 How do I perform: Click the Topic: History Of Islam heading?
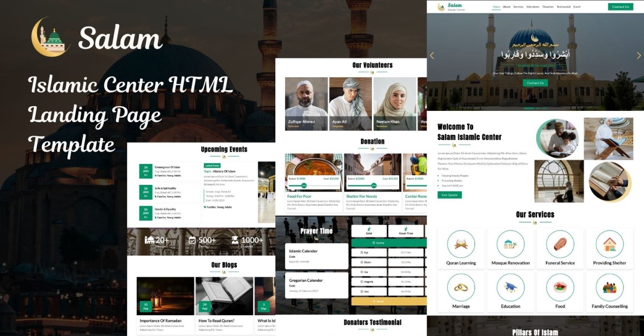(x=221, y=171)
